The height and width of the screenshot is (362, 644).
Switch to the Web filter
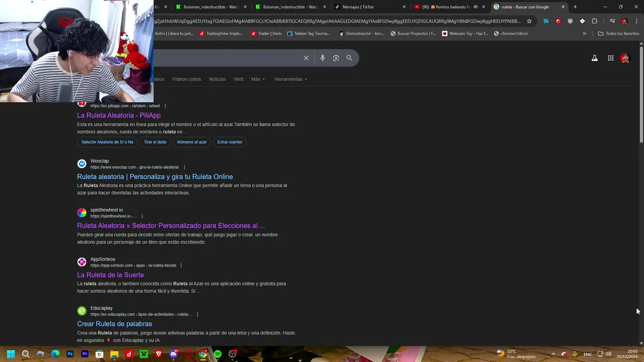(238, 79)
